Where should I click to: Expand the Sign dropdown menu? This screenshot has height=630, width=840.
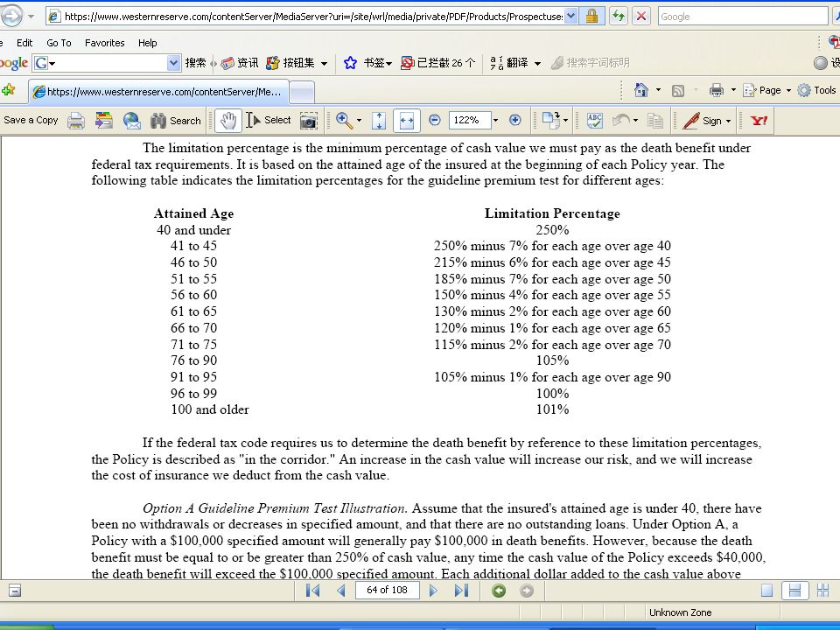tap(728, 121)
